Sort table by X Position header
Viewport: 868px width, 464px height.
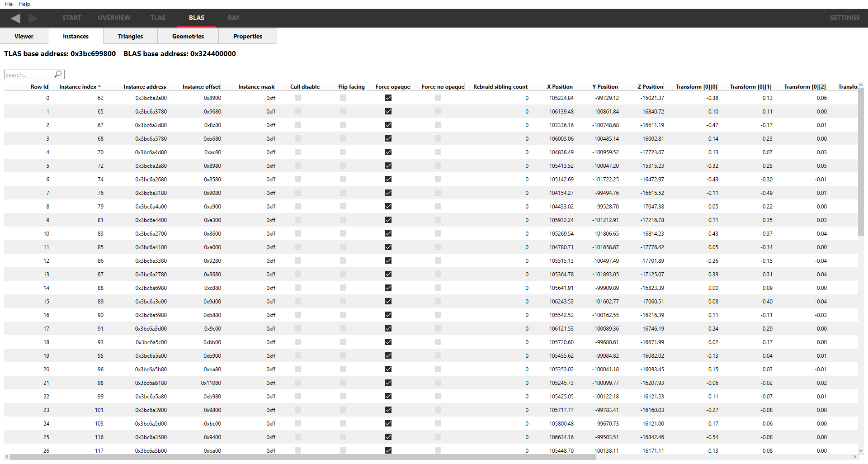coord(560,87)
